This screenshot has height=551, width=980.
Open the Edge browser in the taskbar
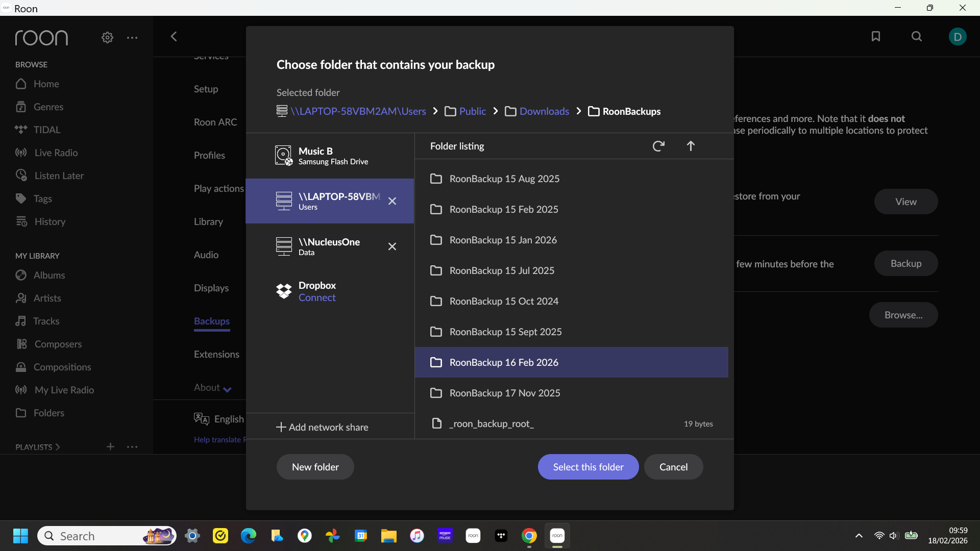click(249, 536)
